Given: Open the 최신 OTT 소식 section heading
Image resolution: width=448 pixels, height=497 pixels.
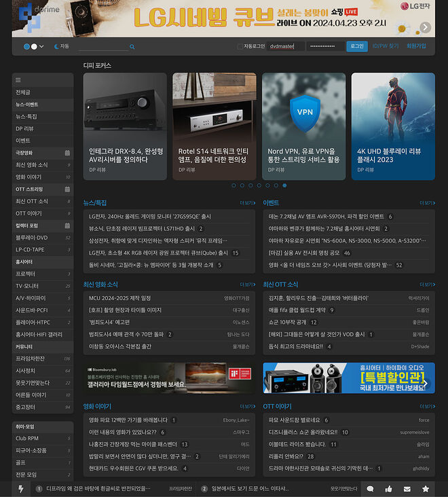Looking at the screenshot, I should (x=280, y=284).
